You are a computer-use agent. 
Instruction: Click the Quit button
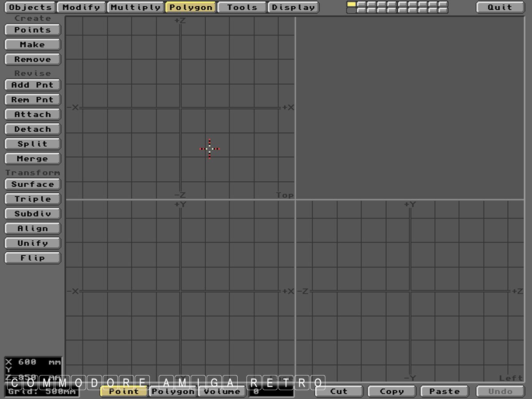[500, 8]
